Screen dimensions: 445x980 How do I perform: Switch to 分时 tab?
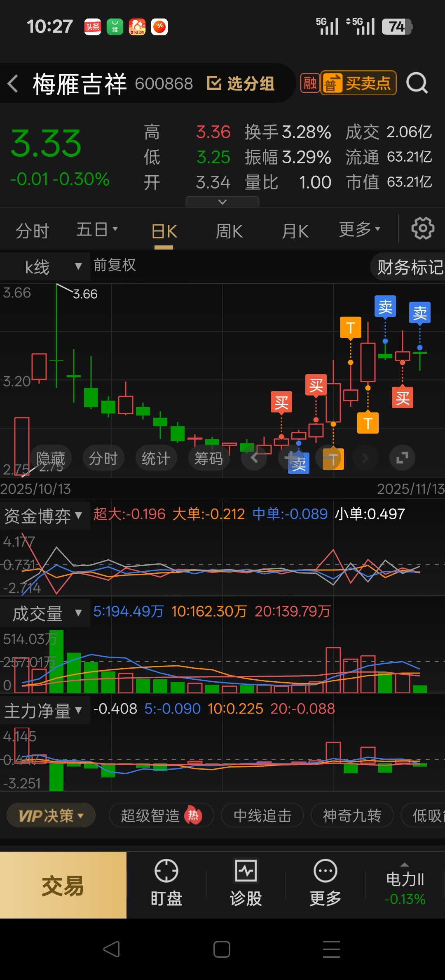click(33, 231)
